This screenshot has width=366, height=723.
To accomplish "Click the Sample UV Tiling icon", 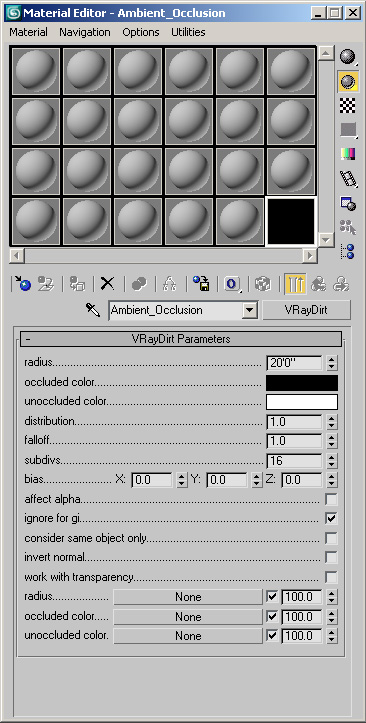I will pyautogui.click(x=348, y=130).
